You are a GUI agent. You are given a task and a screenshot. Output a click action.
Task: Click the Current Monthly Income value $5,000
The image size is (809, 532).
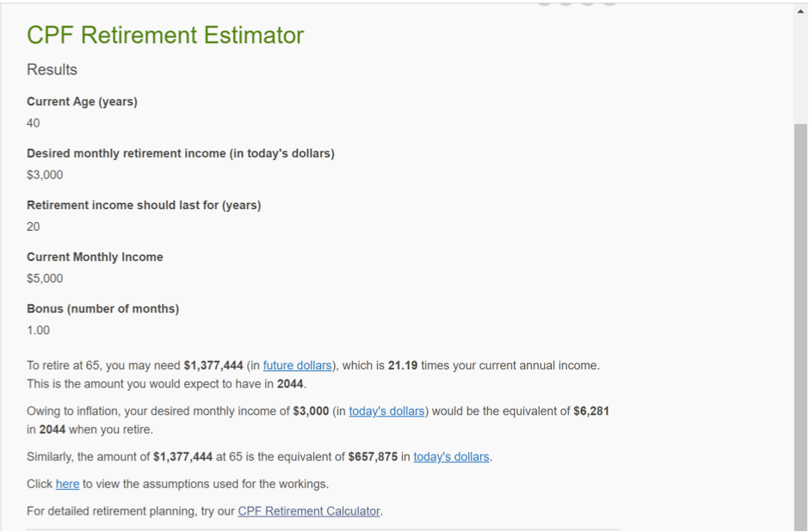click(x=45, y=279)
